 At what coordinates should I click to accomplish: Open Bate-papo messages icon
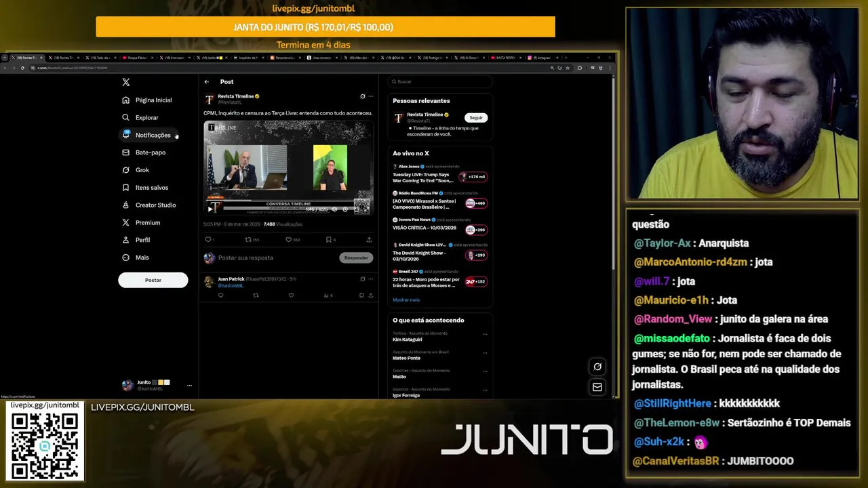(125, 152)
